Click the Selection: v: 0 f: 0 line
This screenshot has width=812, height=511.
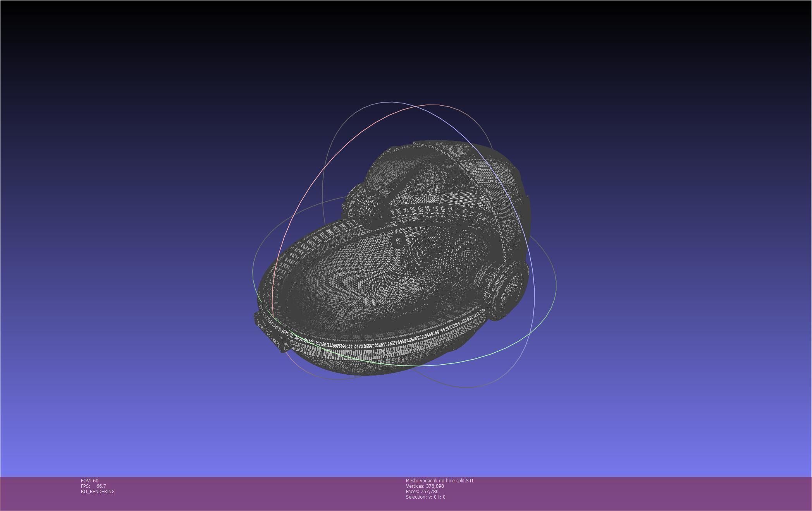[425, 497]
